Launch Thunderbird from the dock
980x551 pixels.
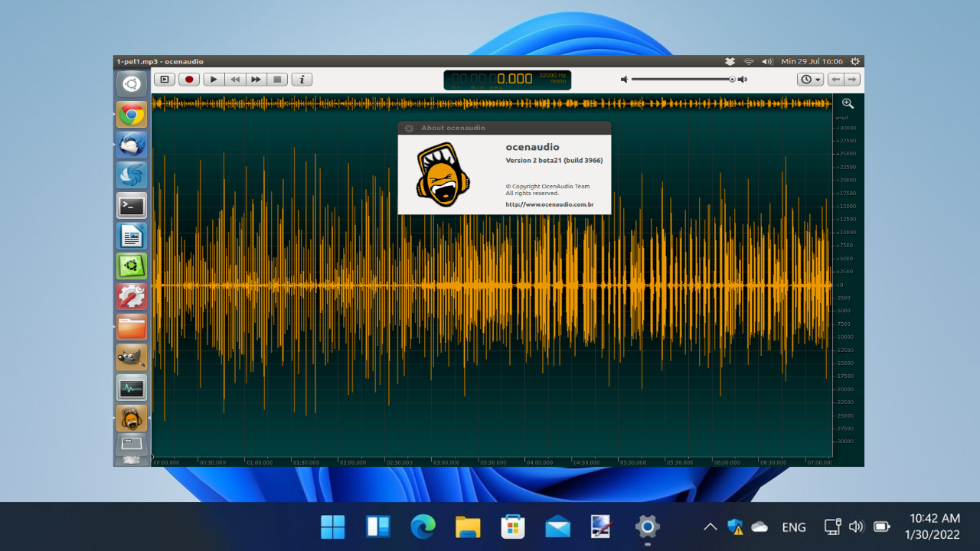pyautogui.click(x=132, y=145)
